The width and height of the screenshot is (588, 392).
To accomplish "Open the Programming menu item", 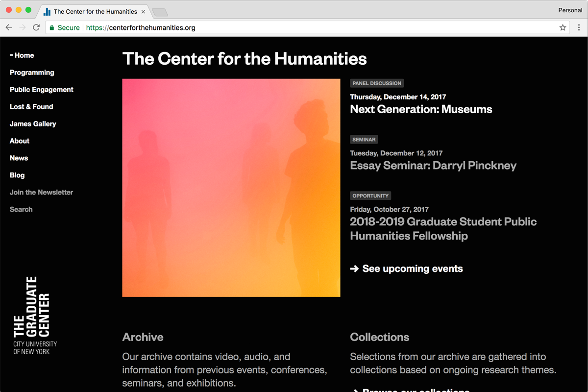I will pyautogui.click(x=32, y=73).
